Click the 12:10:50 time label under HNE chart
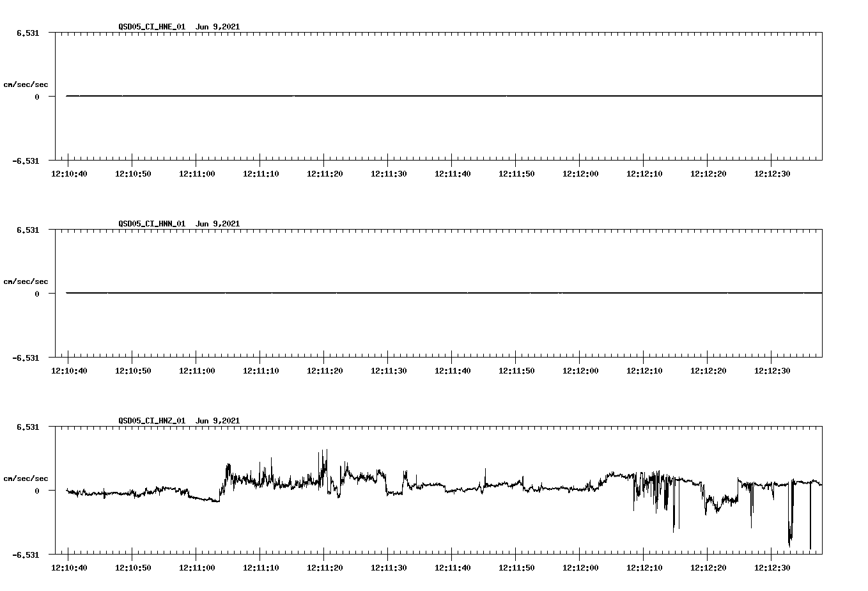Image resolution: width=868 pixels, height=591 pixels. pyautogui.click(x=133, y=174)
